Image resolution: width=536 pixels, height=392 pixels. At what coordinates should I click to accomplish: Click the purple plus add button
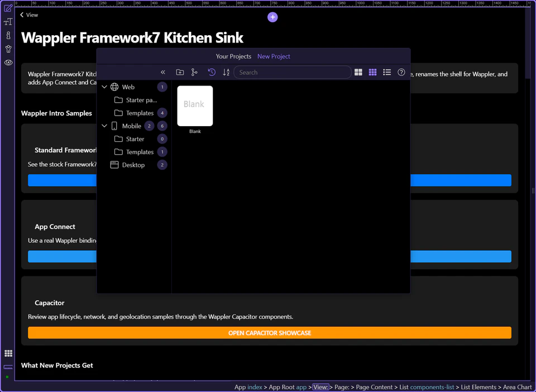(272, 17)
